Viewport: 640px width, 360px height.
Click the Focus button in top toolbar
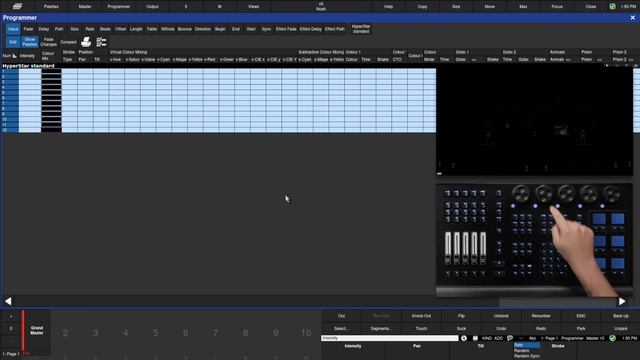557,6
